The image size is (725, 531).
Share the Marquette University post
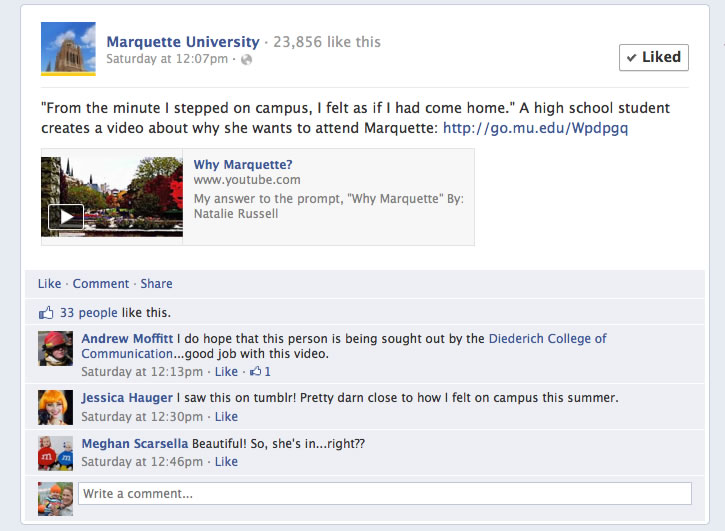156,284
